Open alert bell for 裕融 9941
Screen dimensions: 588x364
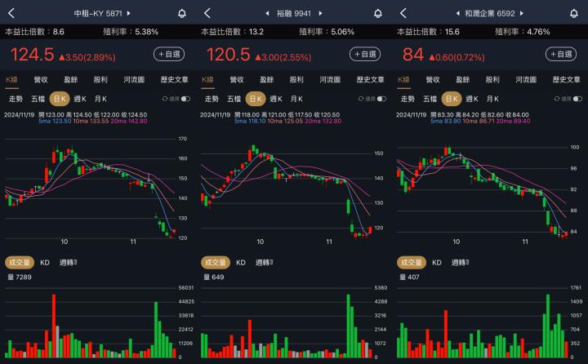[378, 14]
